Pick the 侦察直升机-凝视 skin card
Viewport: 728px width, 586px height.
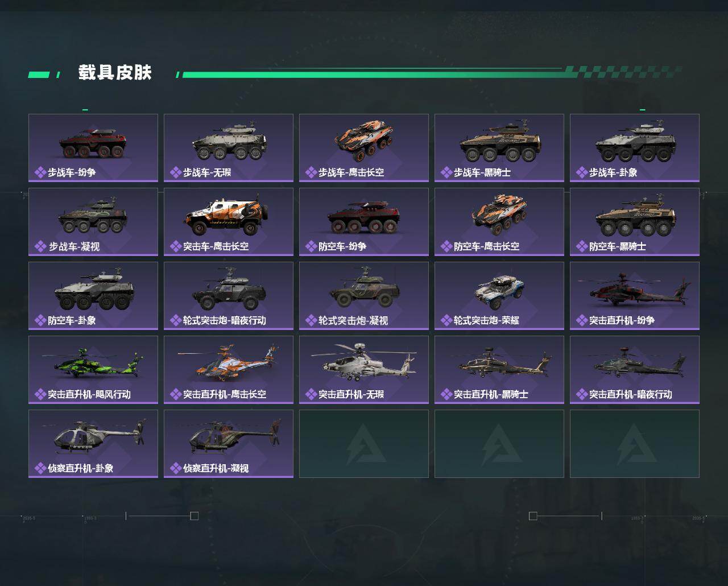point(229,444)
